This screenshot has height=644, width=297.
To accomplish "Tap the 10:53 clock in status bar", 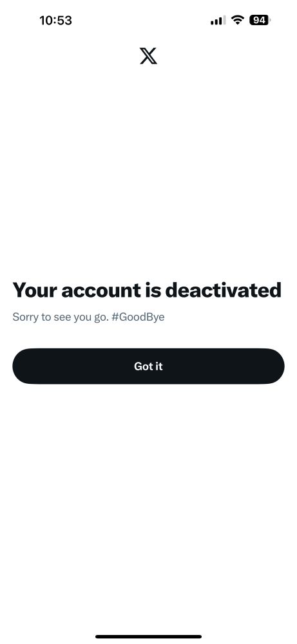I will [x=55, y=20].
